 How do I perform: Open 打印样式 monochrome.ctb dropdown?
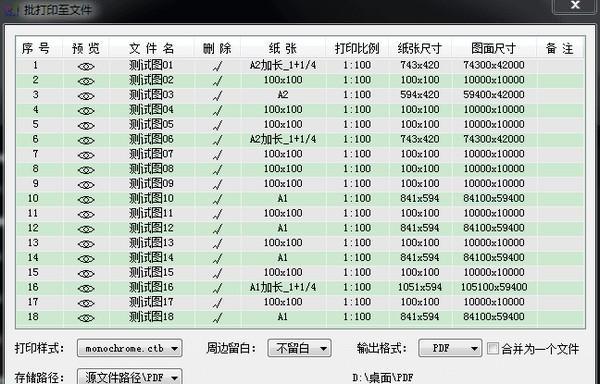click(130, 348)
